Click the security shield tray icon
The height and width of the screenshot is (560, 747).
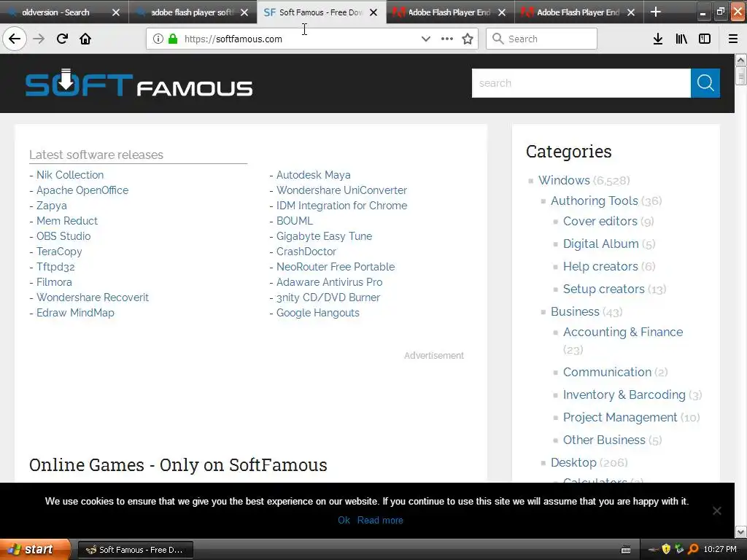point(666,549)
